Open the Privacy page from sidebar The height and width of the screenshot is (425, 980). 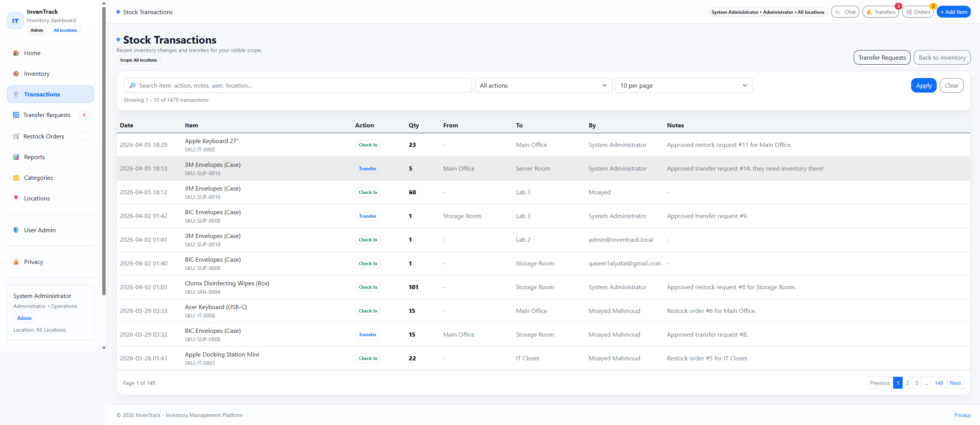point(33,262)
